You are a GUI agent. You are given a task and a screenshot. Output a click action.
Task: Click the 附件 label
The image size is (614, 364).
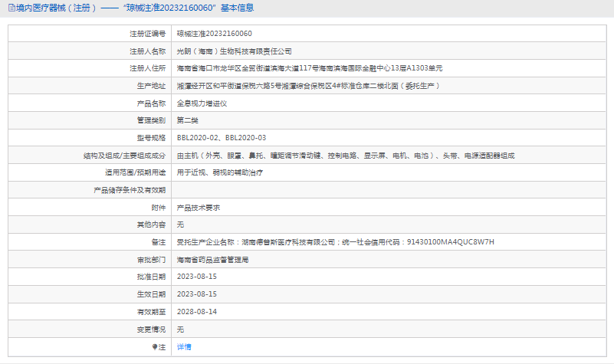(x=159, y=208)
